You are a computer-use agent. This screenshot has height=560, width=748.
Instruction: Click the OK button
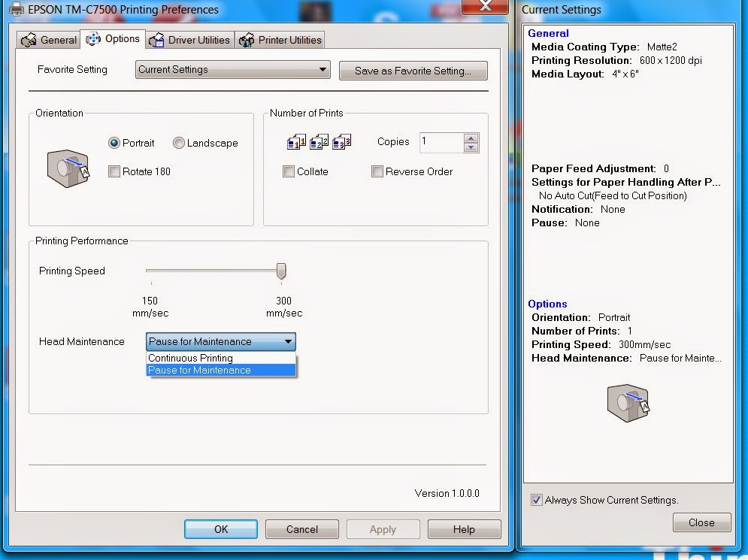tap(221, 529)
